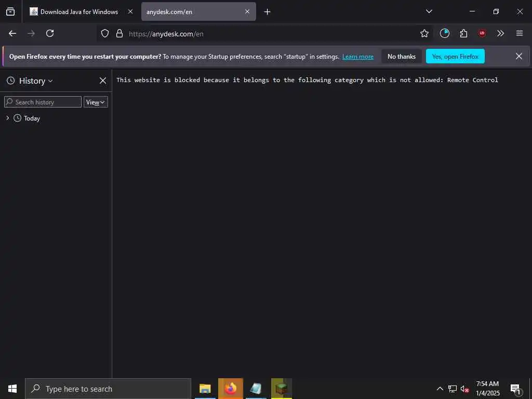Expand the Today history folder arrow
This screenshot has height=399, width=532.
7,118
